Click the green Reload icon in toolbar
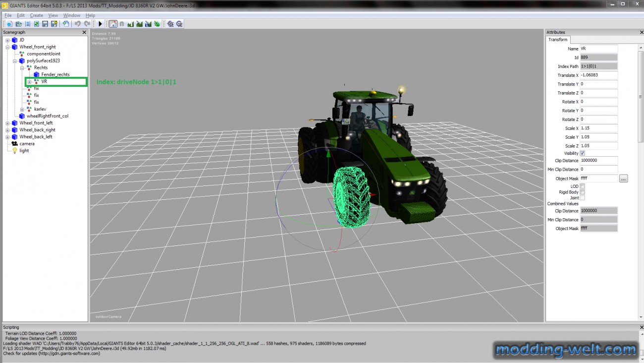The height and width of the screenshot is (363, 644). (x=36, y=24)
